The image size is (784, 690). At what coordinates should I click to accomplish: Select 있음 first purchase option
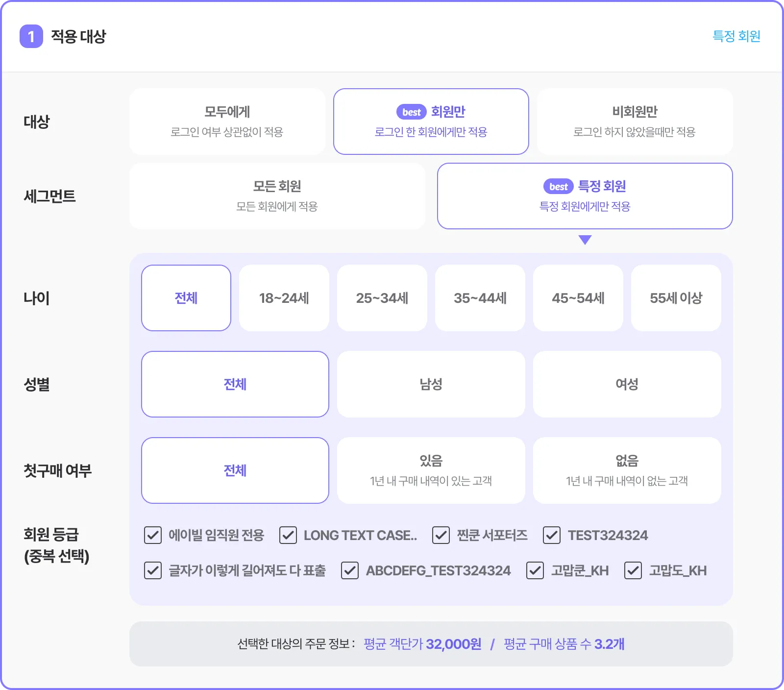[x=431, y=470]
